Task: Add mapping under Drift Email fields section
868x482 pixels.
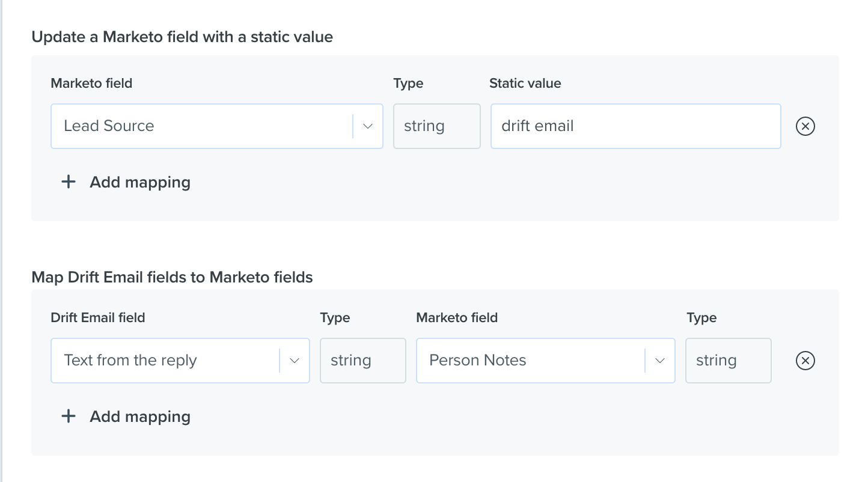Action: [x=126, y=416]
